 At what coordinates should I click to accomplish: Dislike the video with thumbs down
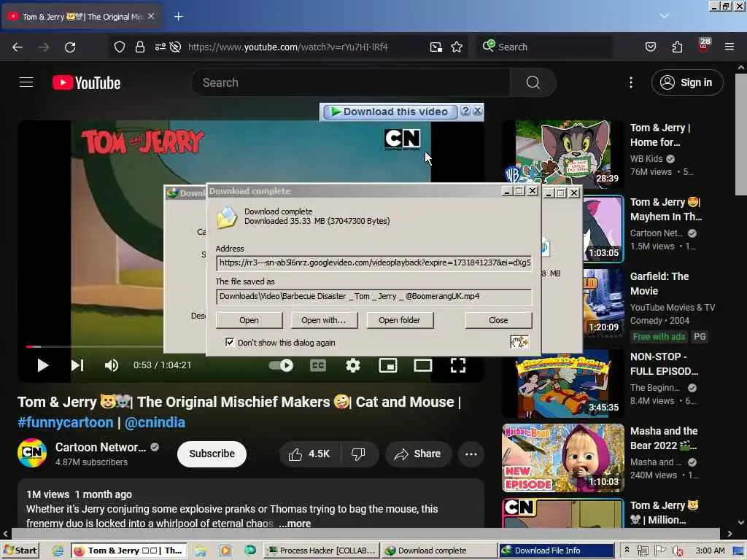[x=359, y=454]
